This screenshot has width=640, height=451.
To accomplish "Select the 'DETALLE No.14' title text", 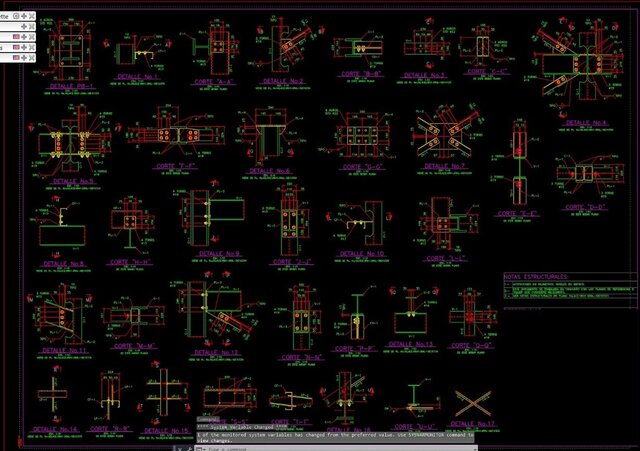I will [55, 429].
